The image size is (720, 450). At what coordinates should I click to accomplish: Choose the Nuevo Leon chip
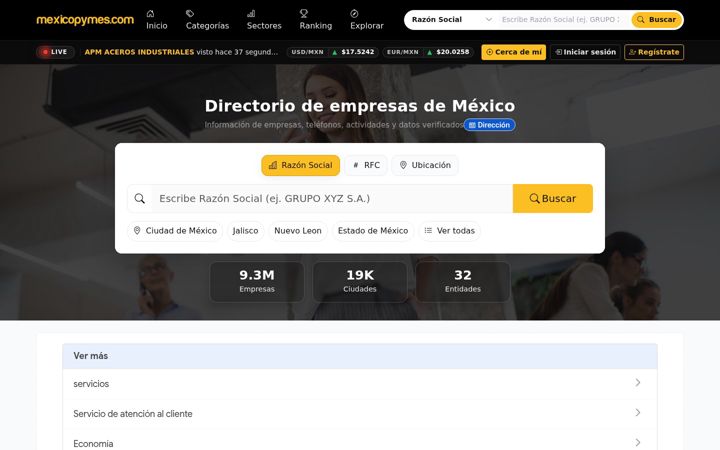pos(298,231)
